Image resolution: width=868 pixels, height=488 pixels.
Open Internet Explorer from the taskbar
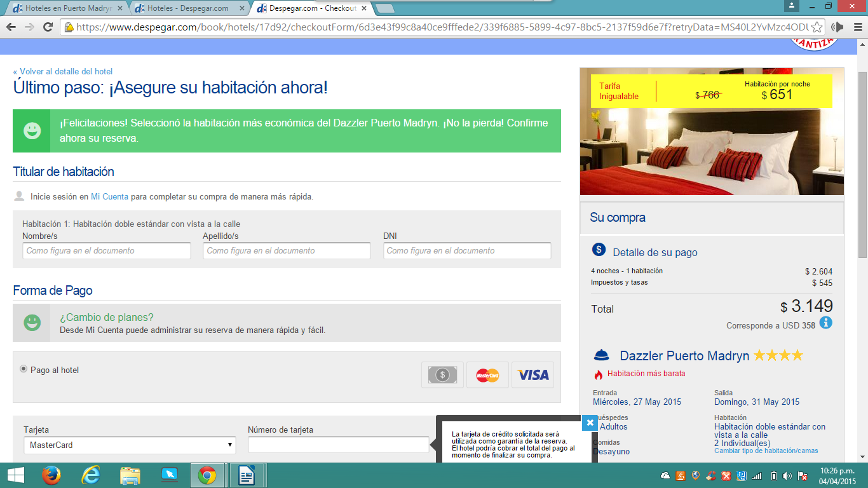click(91, 475)
